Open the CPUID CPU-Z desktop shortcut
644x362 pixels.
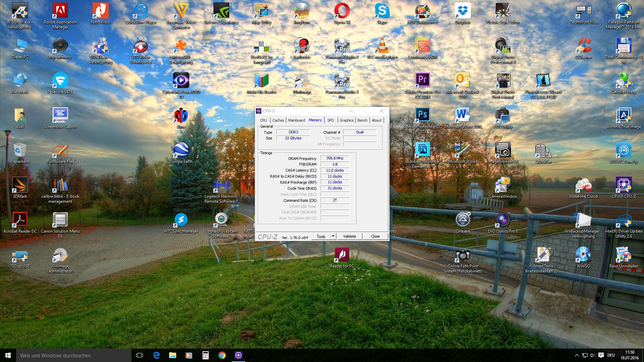624,185
